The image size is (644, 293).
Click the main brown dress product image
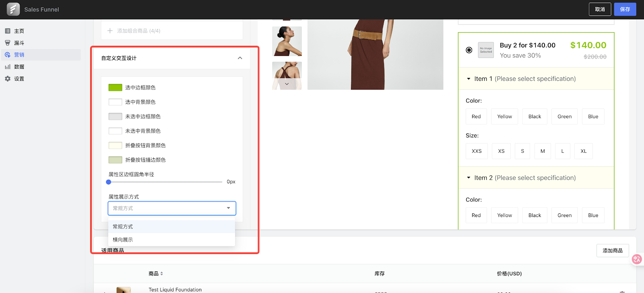coord(376,54)
